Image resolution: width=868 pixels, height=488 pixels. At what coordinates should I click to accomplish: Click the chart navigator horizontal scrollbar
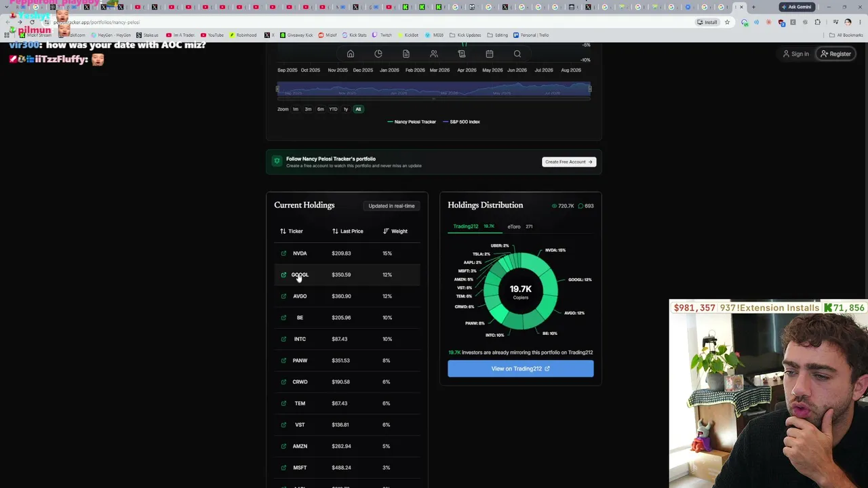click(x=434, y=99)
